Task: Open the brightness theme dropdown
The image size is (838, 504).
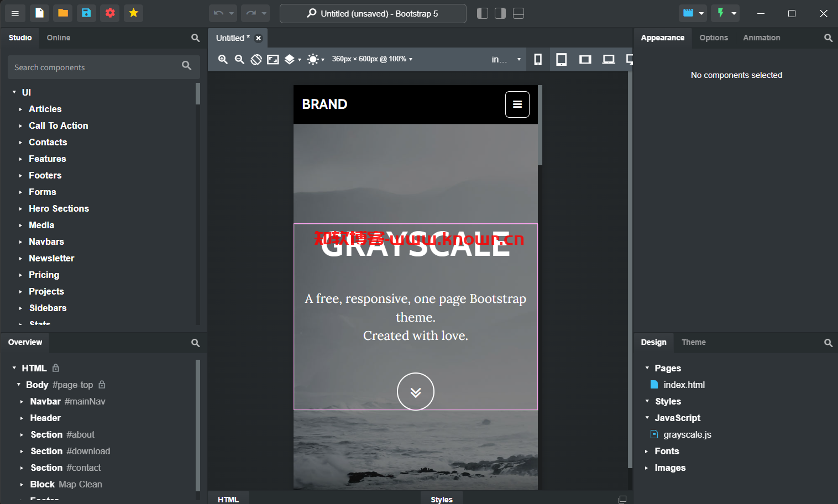Action: tap(316, 59)
